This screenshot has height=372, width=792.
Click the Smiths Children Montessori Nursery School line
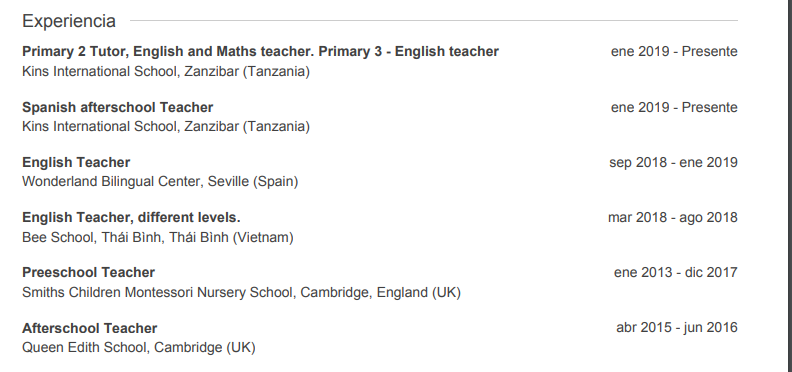pos(241,293)
